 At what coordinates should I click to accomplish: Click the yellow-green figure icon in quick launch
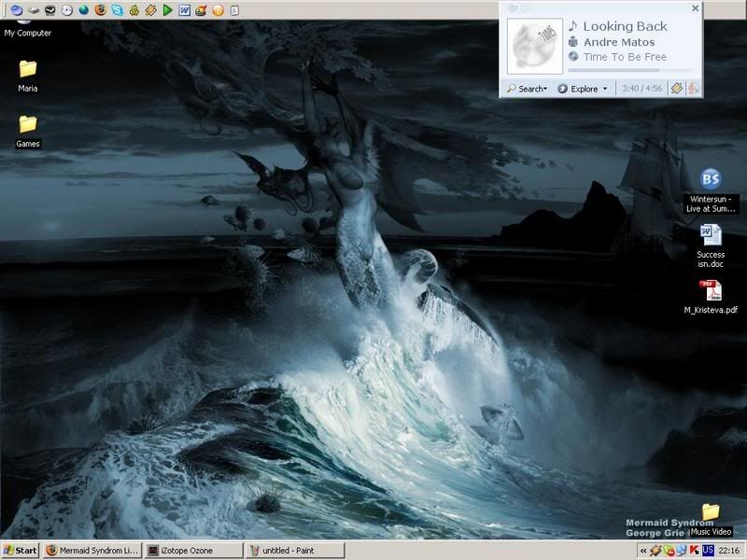(134, 10)
